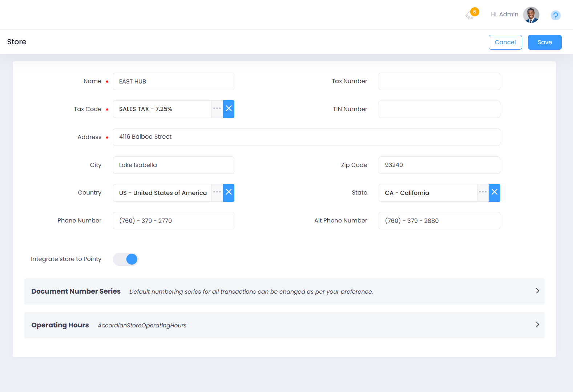Open Tax Code lookup ellipsis

tap(217, 109)
